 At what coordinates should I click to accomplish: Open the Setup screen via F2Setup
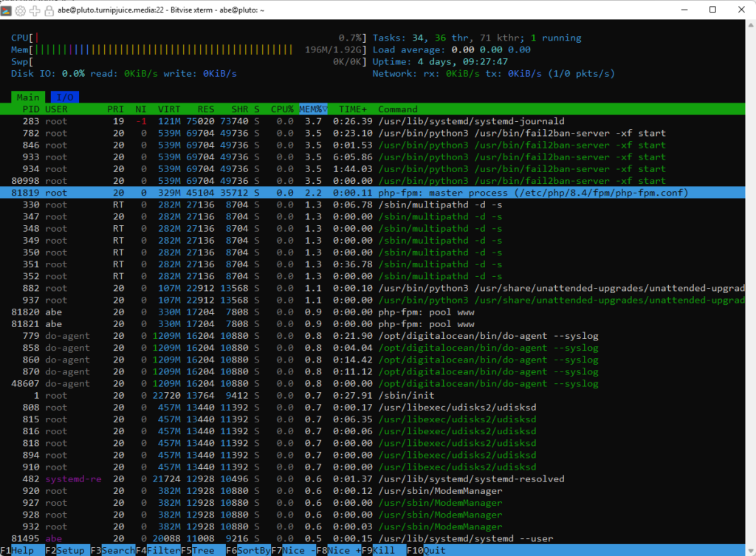pyautogui.click(x=65, y=550)
